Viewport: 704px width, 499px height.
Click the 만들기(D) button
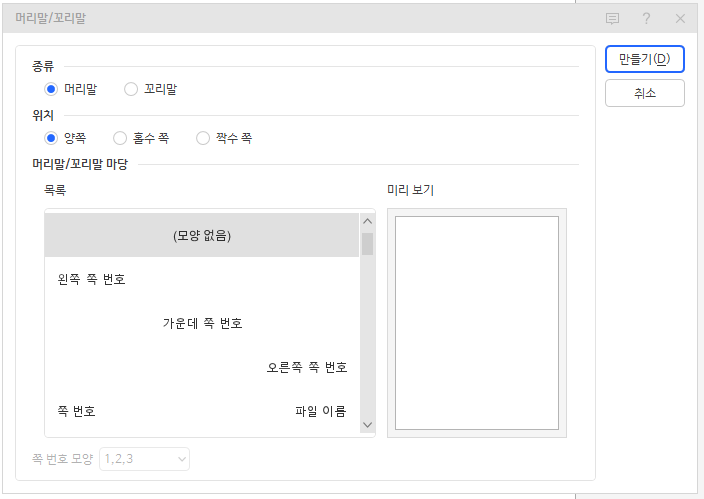point(644,59)
